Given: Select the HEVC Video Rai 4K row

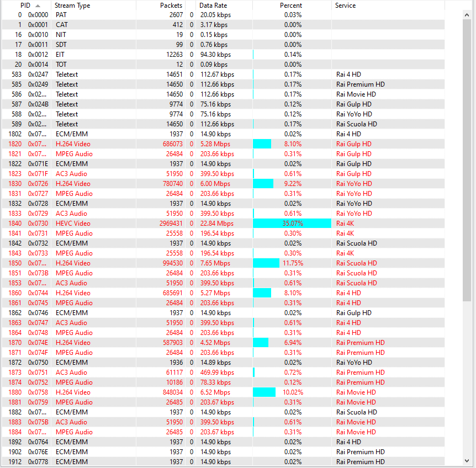Looking at the screenshot, I should click(x=223, y=224).
